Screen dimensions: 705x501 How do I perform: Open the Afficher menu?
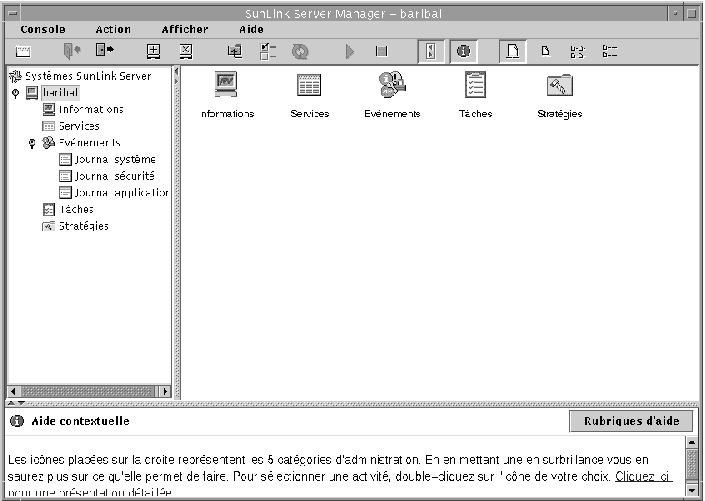(x=185, y=30)
